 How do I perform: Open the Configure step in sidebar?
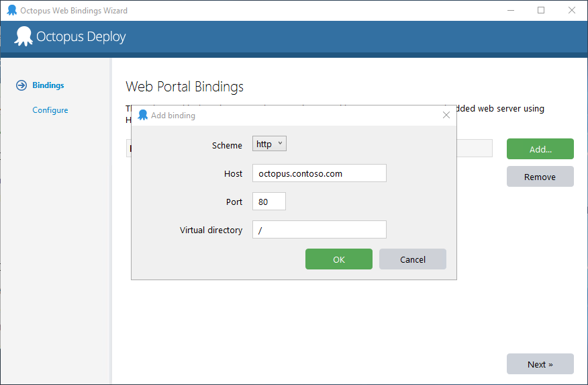coord(50,110)
